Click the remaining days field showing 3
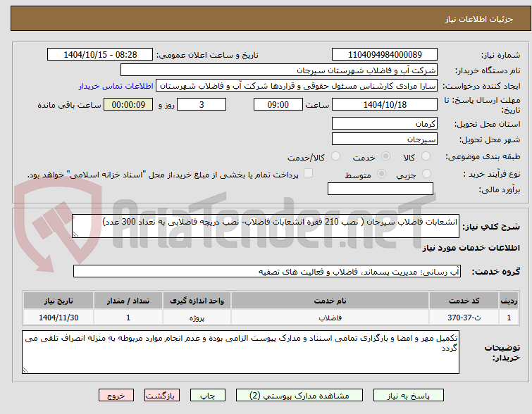532x414 pixels. pyautogui.click(x=202, y=104)
